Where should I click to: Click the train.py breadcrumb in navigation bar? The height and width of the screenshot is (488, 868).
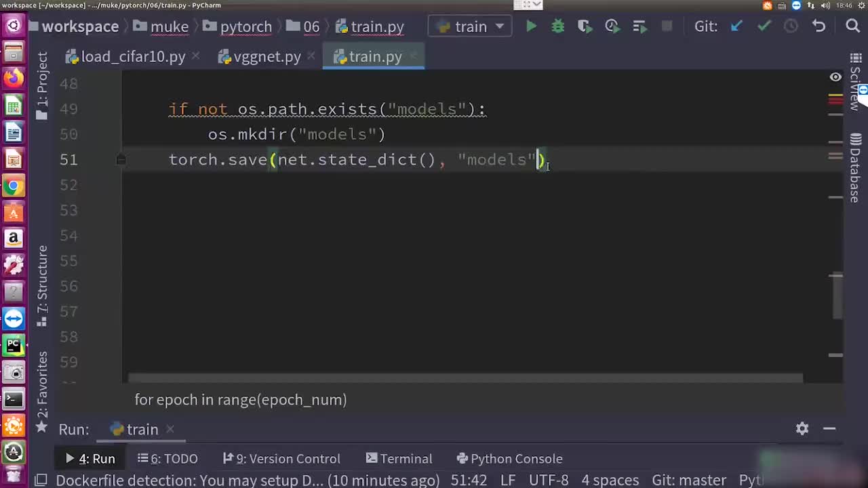coord(369,26)
